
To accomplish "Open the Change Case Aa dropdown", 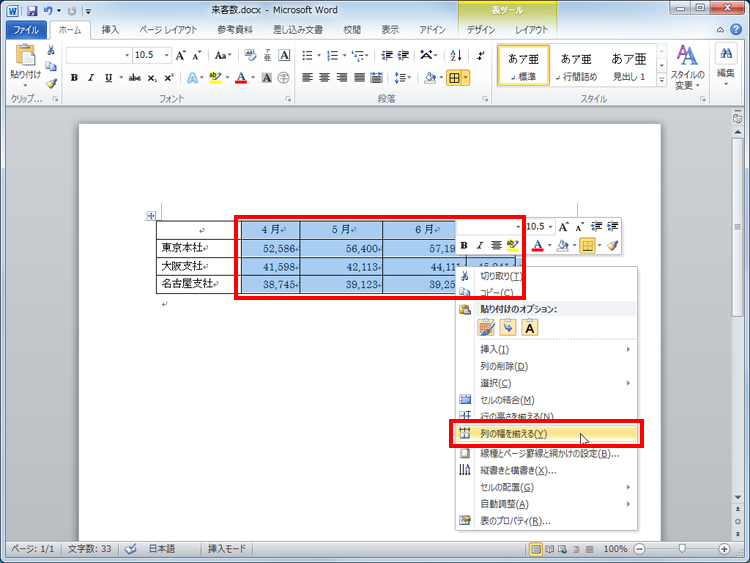I will [x=222, y=55].
